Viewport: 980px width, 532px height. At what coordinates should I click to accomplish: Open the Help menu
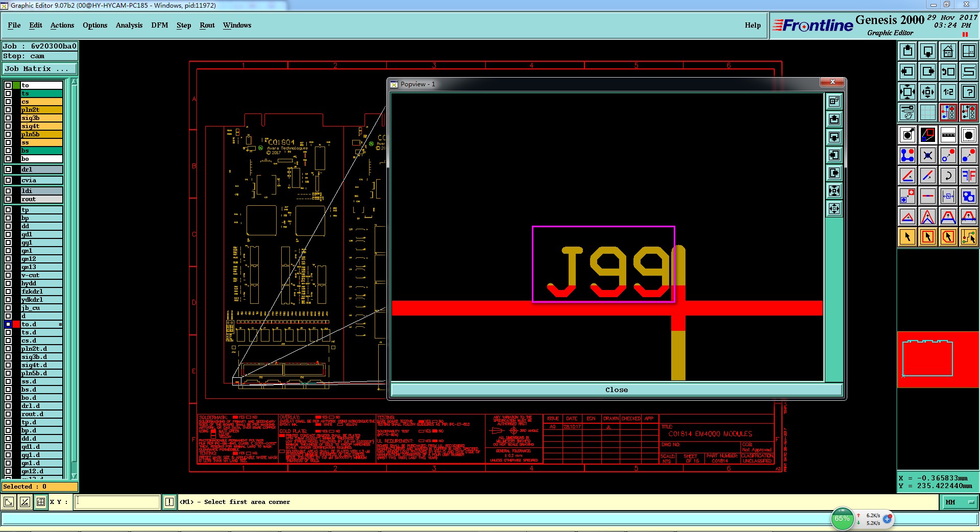click(752, 25)
